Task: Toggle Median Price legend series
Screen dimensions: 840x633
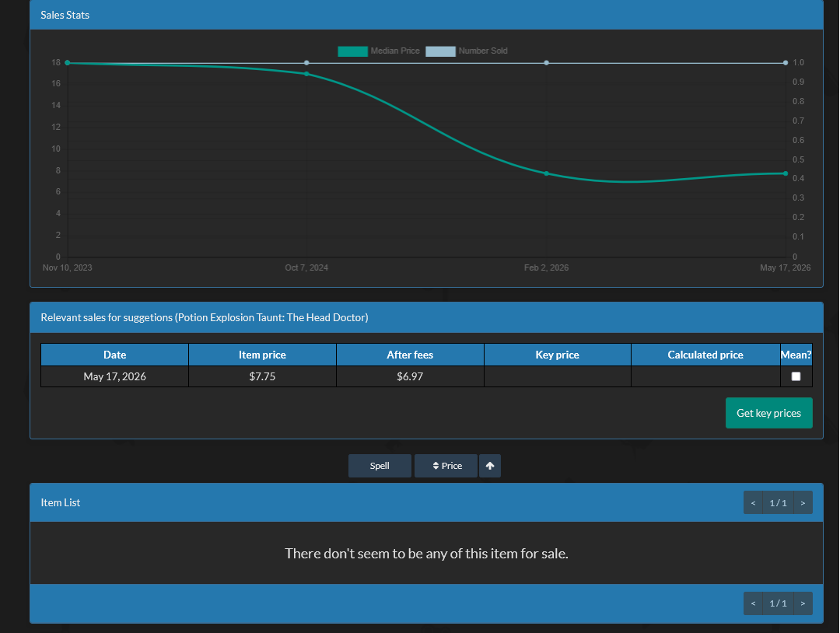Action: click(x=379, y=51)
